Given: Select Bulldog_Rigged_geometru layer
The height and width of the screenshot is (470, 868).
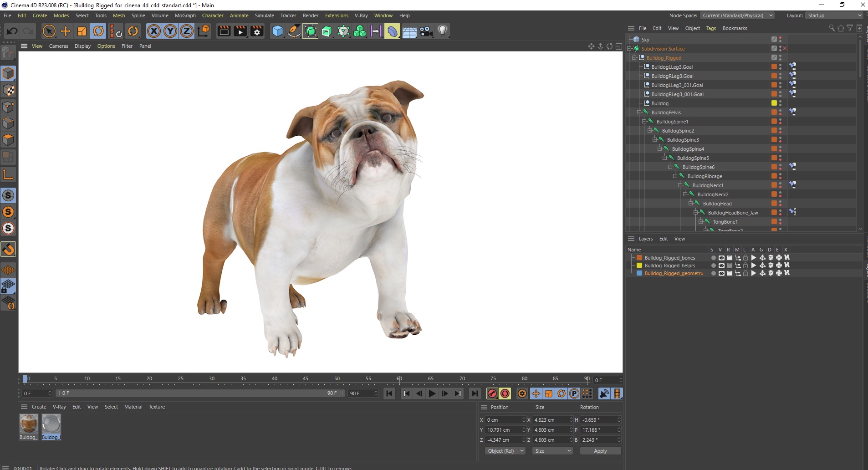Looking at the screenshot, I should tap(674, 273).
